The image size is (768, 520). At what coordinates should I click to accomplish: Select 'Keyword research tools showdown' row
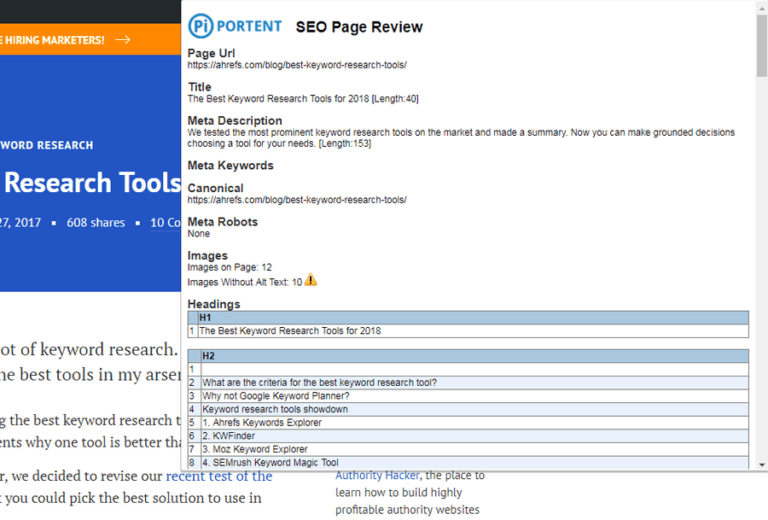pyautogui.click(x=275, y=409)
